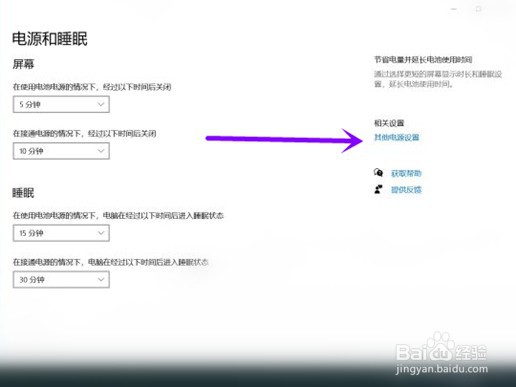Click the plugged-in screen-off label above 10 分钟
This screenshot has height=387, width=516.
[x=84, y=134]
